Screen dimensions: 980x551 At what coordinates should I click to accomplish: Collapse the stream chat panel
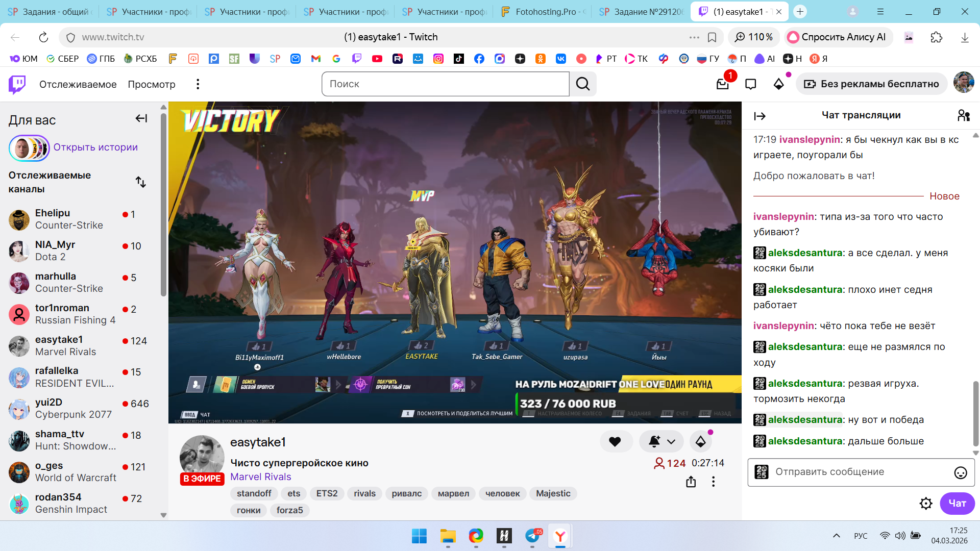pos(759,116)
